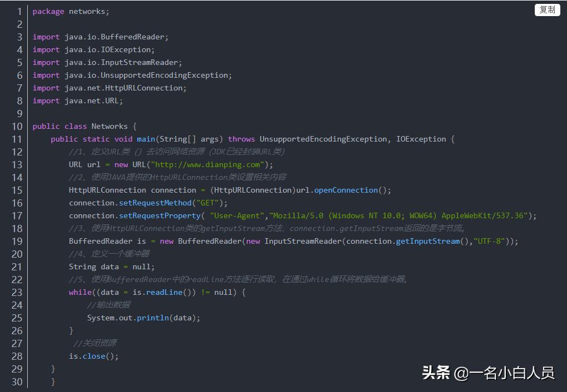567x392 pixels.
Task: Select line number 13 in the gutter
Action: click(17, 164)
